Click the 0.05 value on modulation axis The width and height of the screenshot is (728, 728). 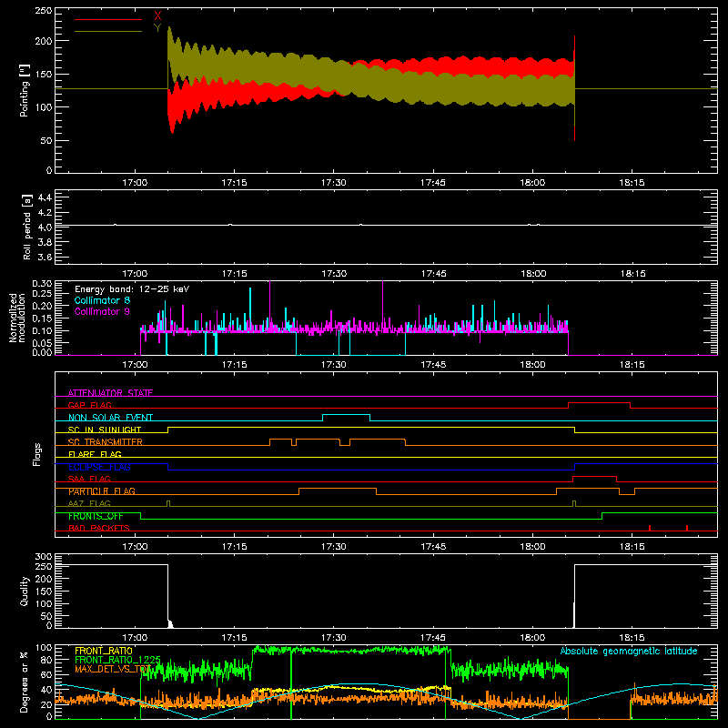[x=43, y=343]
